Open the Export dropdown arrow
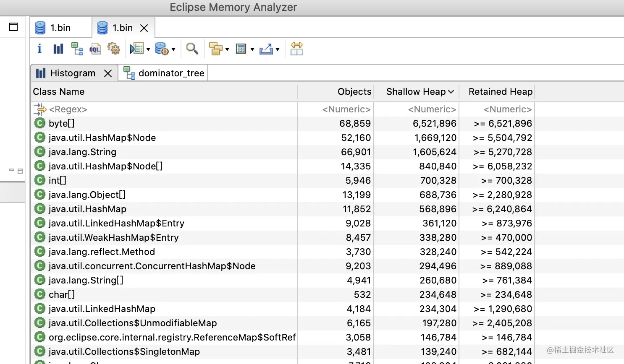This screenshot has width=624, height=364. (278, 49)
